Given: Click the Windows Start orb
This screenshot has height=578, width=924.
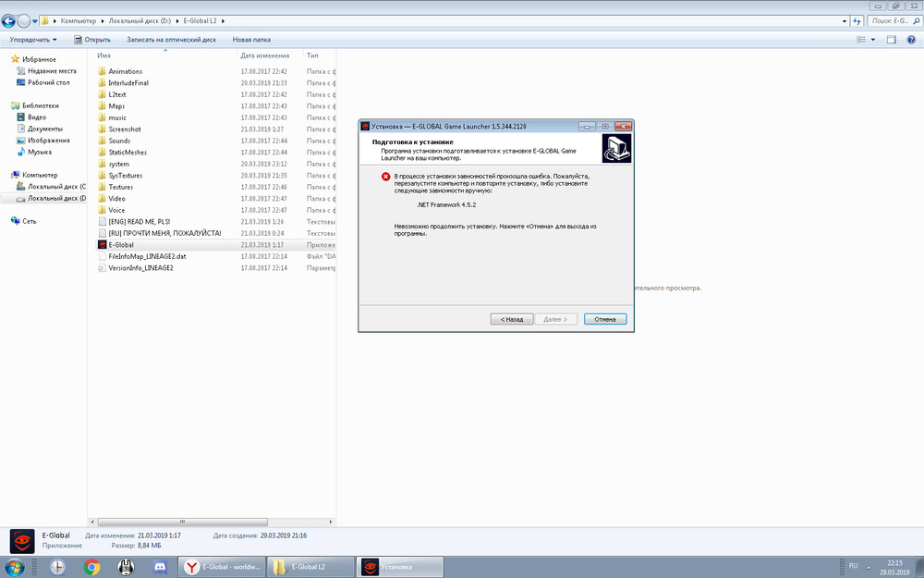Looking at the screenshot, I should click(x=16, y=567).
